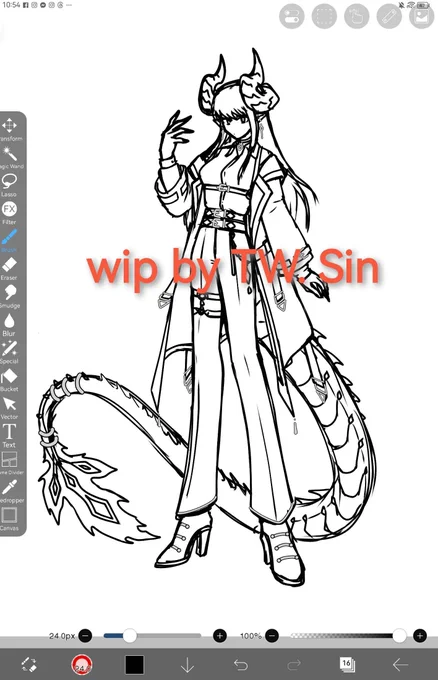The height and width of the screenshot is (680, 438).
Task: Increase brush size with the plus button
Action: [x=220, y=636]
